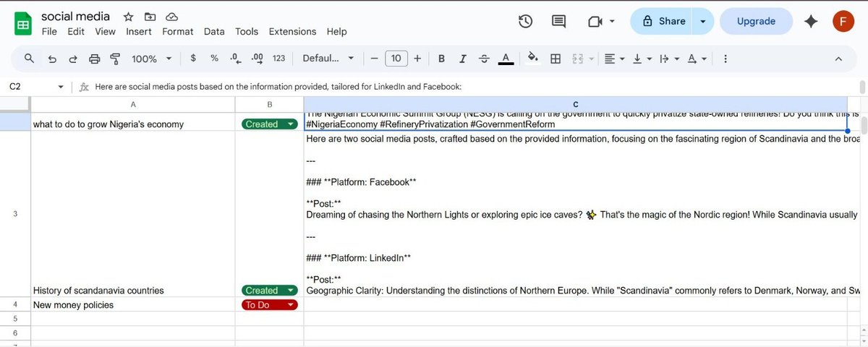
Task: Click the merge cells icon
Action: pyautogui.click(x=578, y=59)
